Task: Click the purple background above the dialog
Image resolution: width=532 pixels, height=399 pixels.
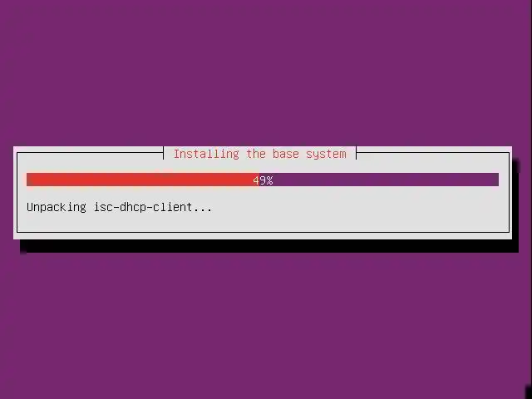Action: tap(266, 73)
